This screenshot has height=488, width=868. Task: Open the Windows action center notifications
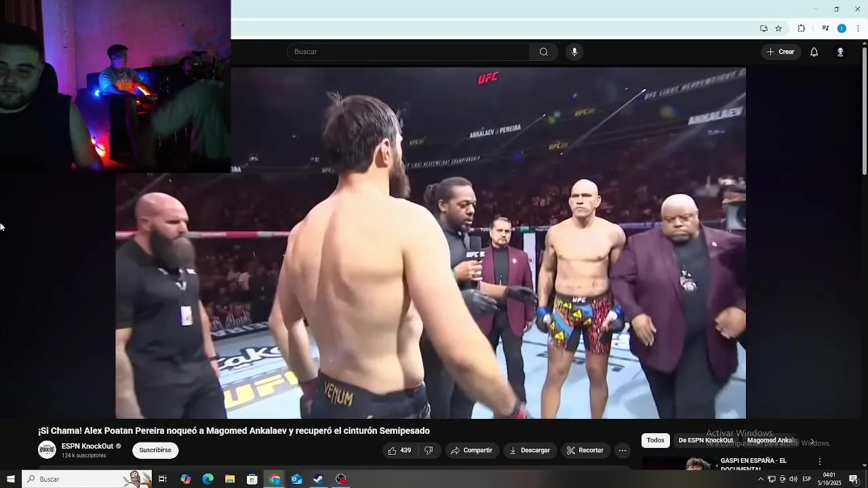pos(854,479)
